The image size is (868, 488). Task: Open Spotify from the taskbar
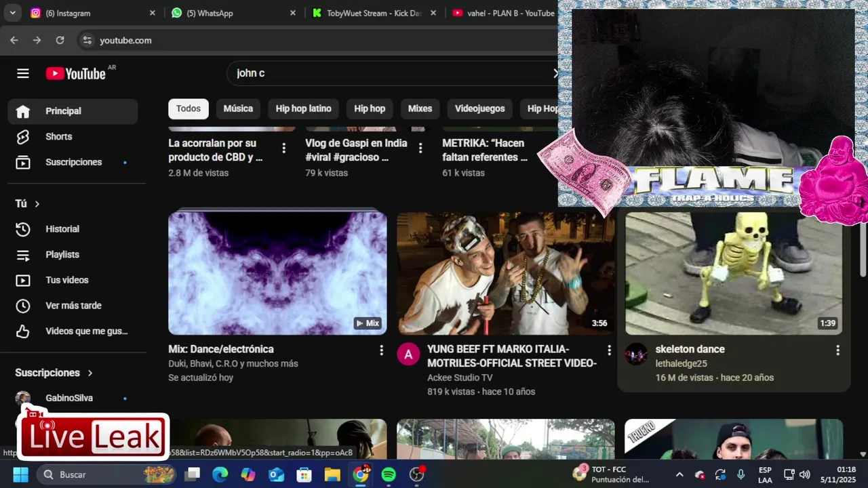point(389,474)
